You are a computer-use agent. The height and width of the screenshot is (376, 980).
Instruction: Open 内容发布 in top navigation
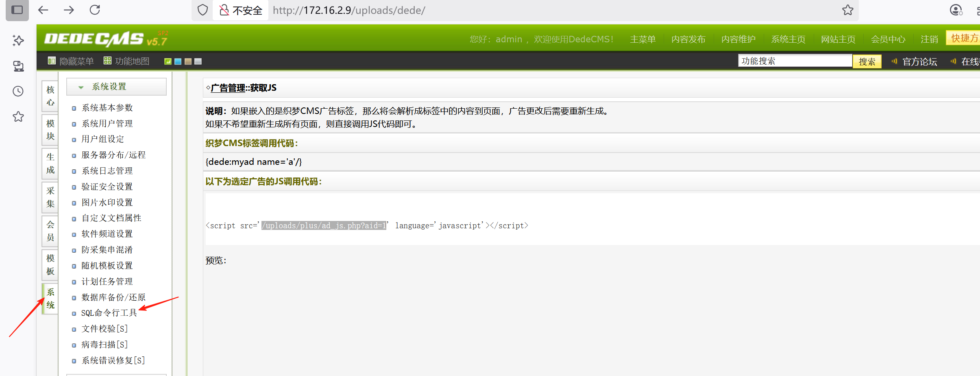688,39
